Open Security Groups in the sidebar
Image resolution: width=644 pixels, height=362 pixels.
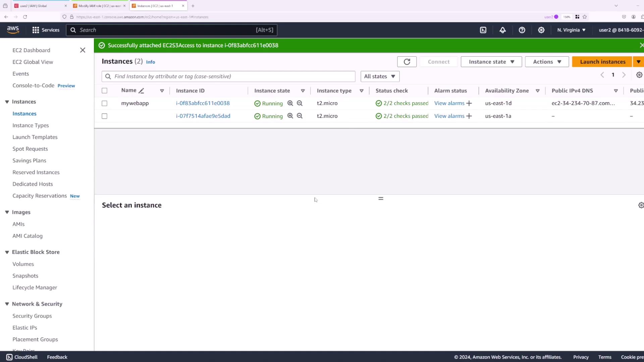coord(32,316)
